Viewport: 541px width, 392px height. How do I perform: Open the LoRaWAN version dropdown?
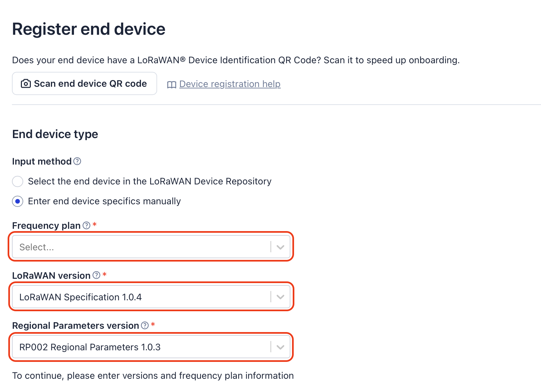[x=143, y=297]
